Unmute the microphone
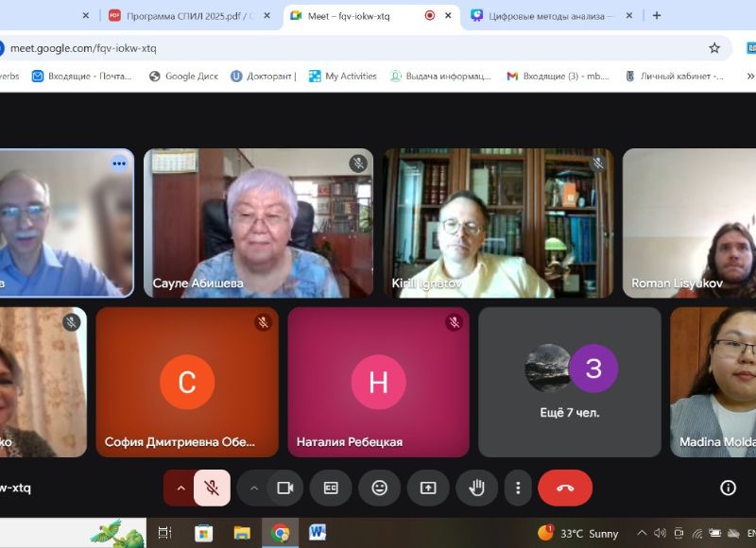756x548 pixels. tap(212, 488)
